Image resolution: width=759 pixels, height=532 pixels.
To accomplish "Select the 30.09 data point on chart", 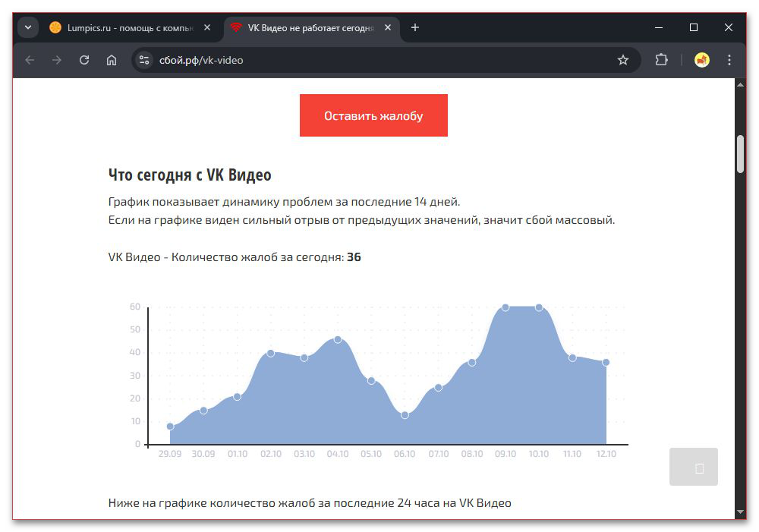I will tap(203, 411).
